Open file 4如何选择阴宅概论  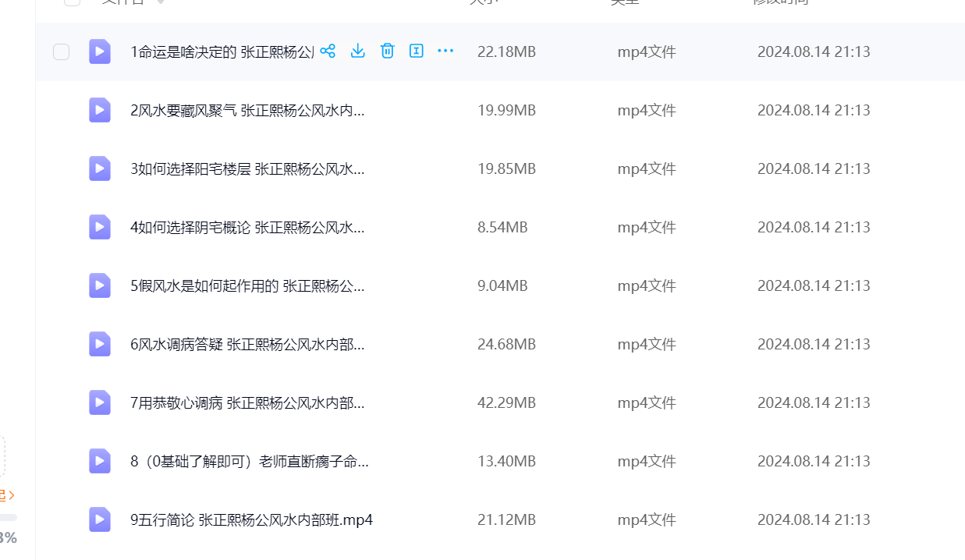pos(247,227)
